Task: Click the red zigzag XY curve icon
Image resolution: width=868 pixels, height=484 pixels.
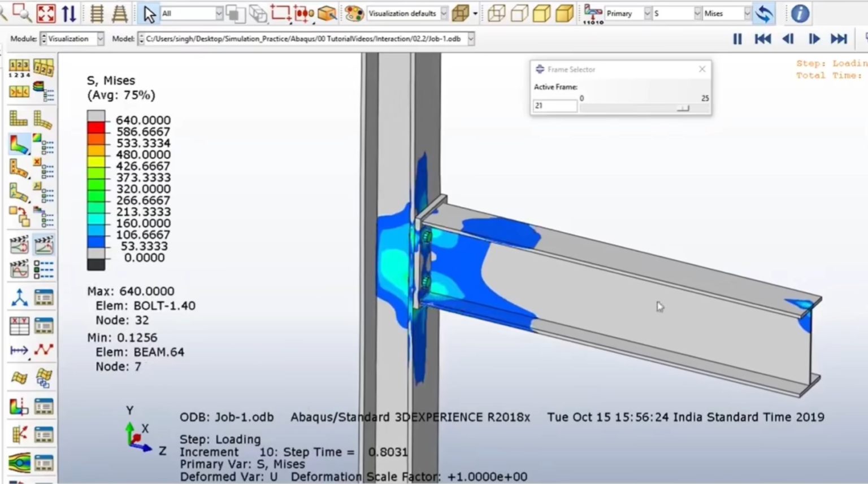Action: (43, 351)
